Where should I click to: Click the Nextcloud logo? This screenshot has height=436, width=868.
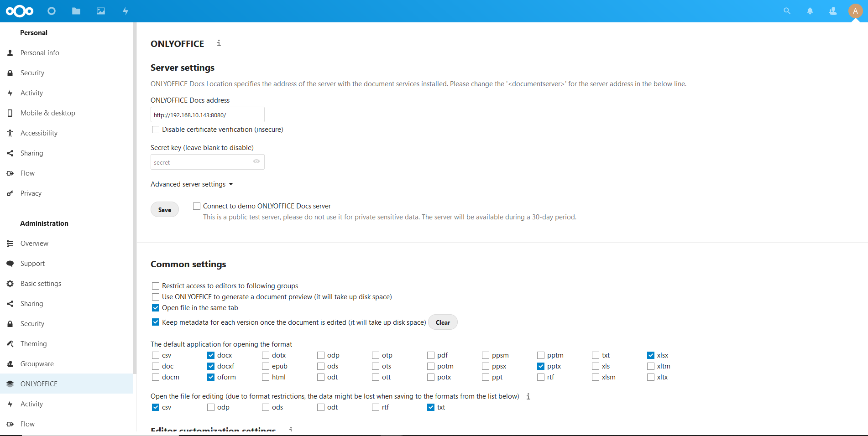tap(20, 11)
